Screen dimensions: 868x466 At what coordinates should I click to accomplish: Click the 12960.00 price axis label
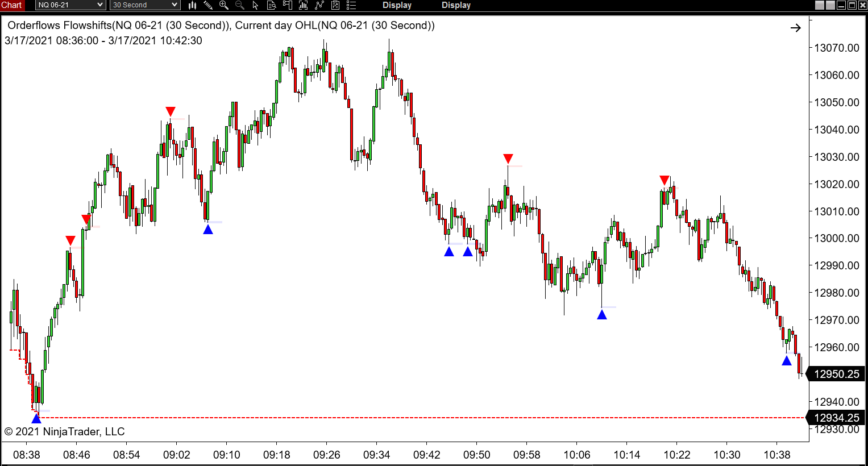[x=837, y=347]
